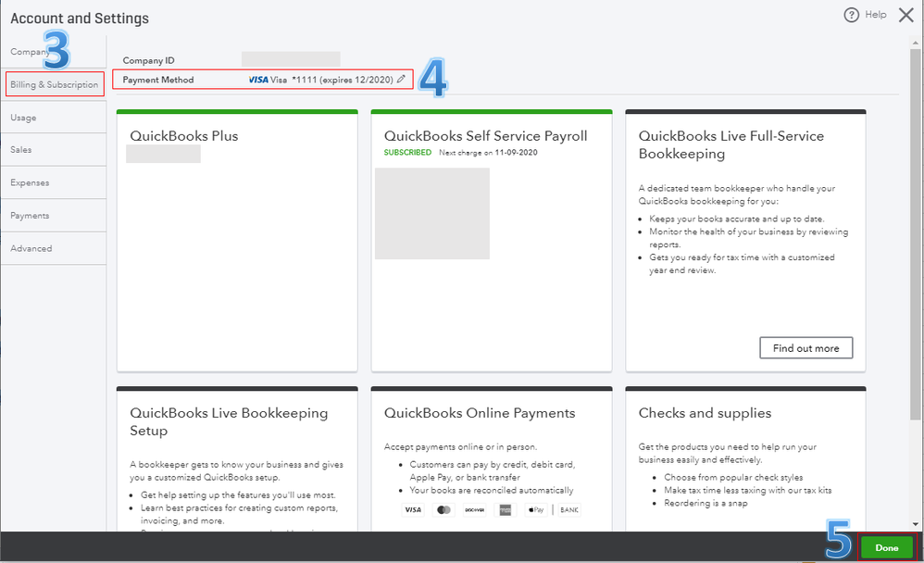Click the Find out more button
924x563 pixels.
point(805,348)
